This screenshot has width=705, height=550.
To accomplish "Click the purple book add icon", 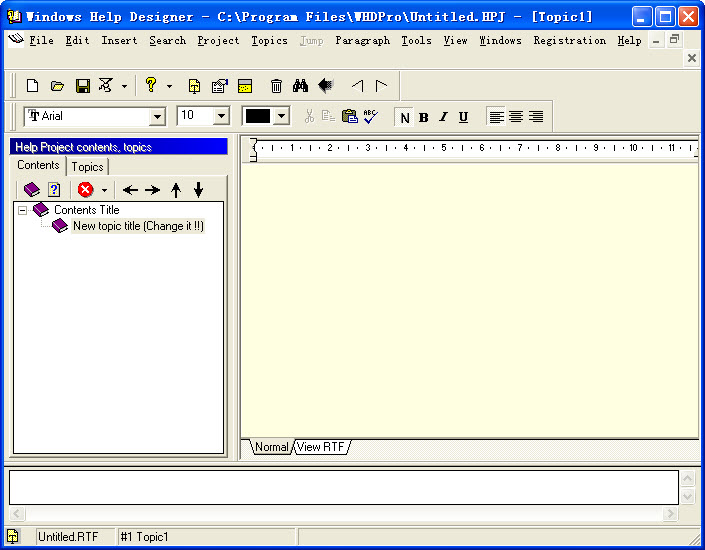I will (31, 189).
